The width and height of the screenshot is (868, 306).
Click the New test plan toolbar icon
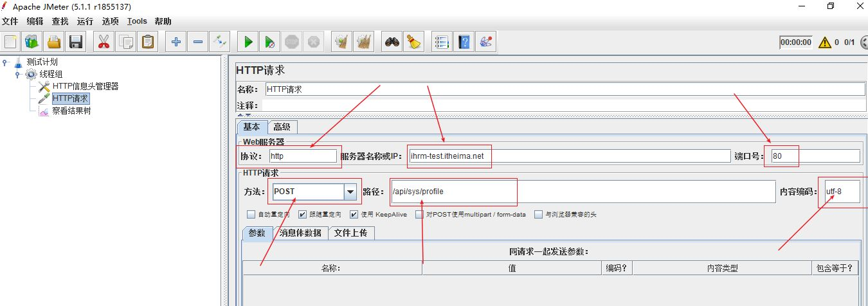click(10, 42)
